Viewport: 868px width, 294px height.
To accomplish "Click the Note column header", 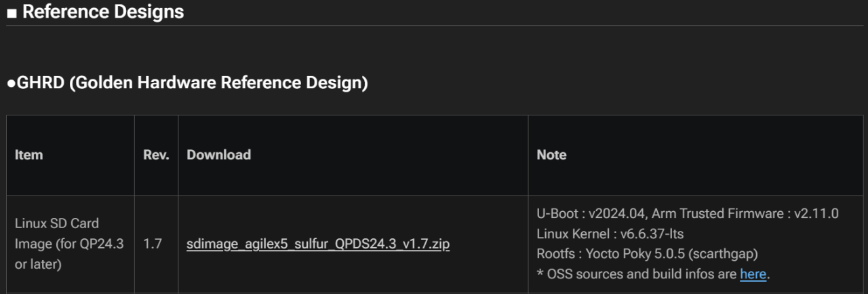I will 551,155.
